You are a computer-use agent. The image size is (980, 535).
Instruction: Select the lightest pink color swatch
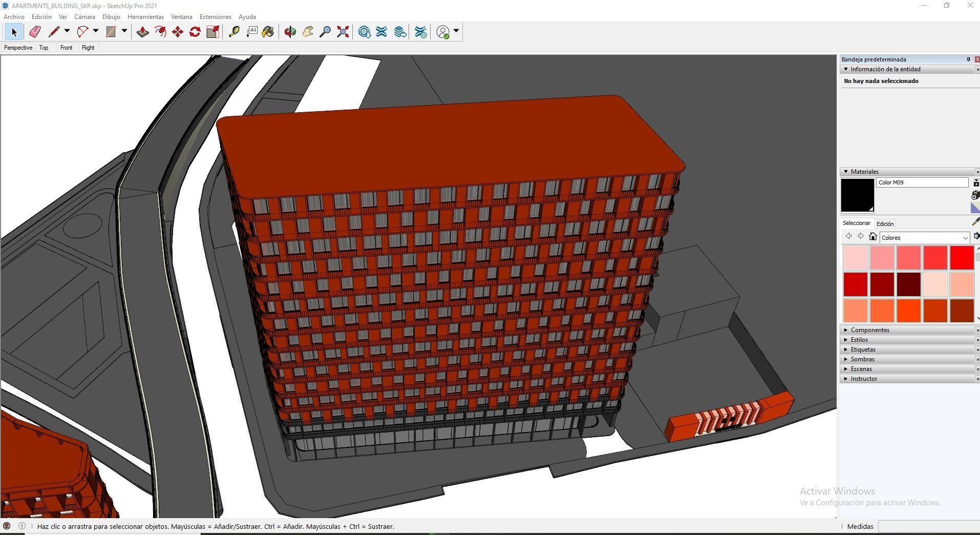(855, 258)
